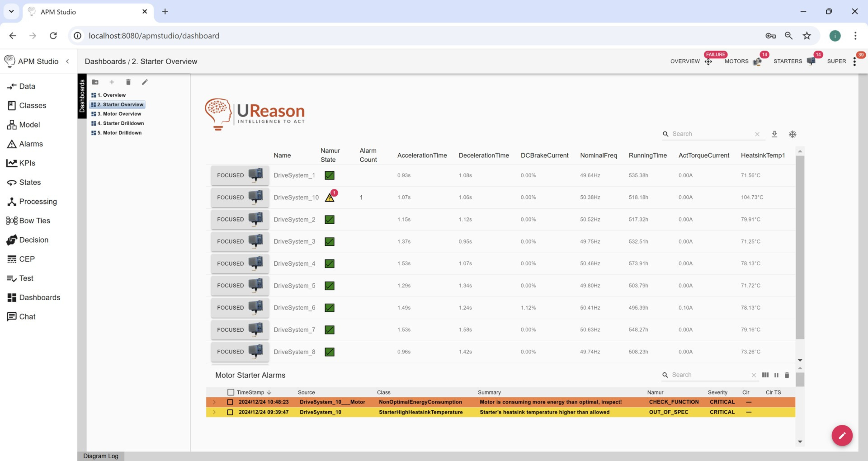Expand the yellow DriveSystem_10 alarm row
This screenshot has height=461, width=868.
click(x=214, y=412)
